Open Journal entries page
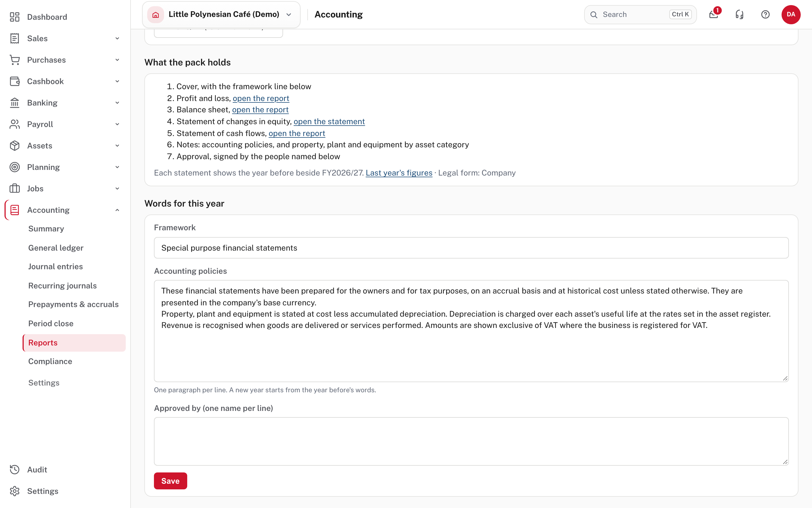This screenshot has width=812, height=508. coord(55,266)
